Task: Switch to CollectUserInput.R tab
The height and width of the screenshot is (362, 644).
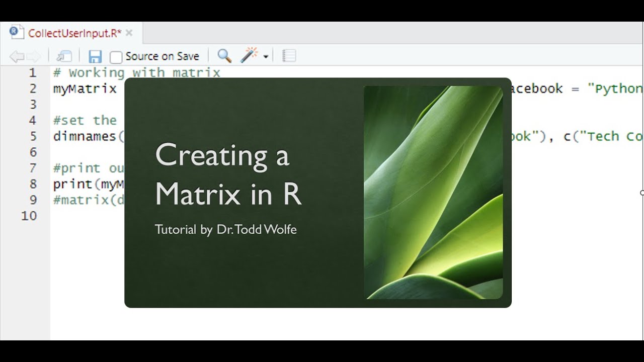Action: (75, 33)
